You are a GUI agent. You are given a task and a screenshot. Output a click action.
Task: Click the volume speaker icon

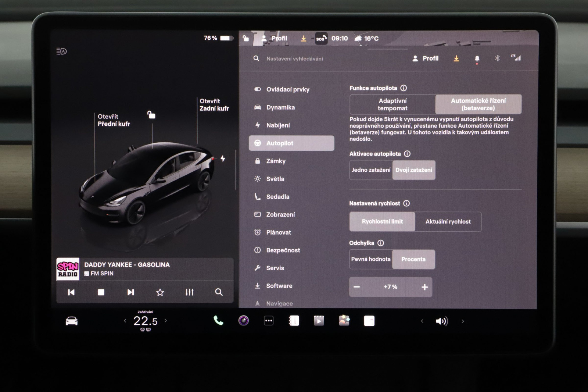pyautogui.click(x=441, y=321)
